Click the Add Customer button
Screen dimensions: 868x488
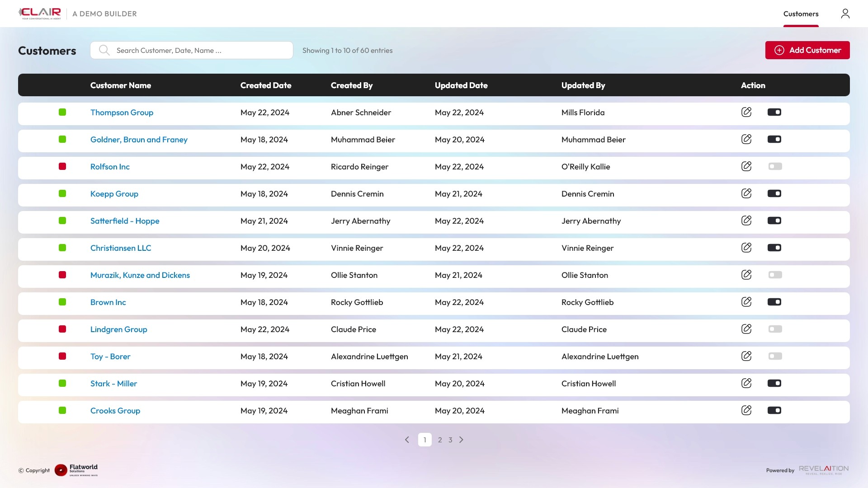click(x=807, y=50)
